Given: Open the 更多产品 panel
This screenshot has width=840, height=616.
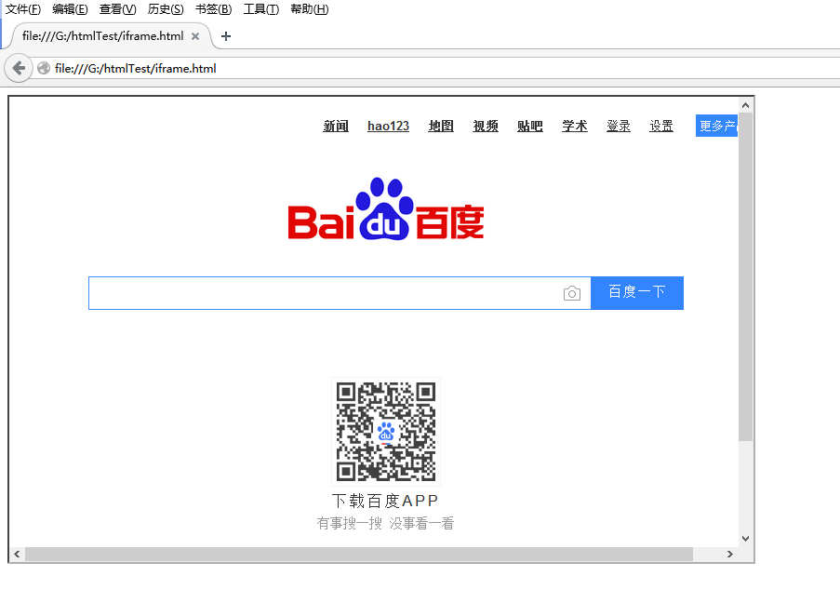Looking at the screenshot, I should pyautogui.click(x=716, y=125).
